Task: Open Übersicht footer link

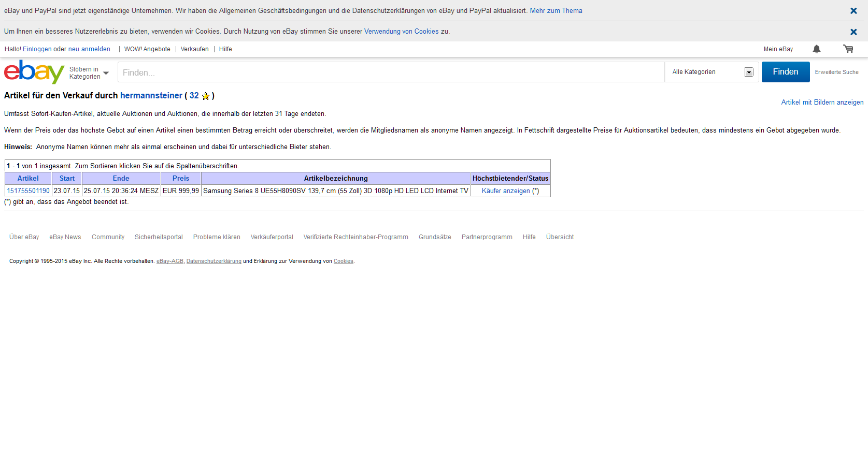Action: 560,237
